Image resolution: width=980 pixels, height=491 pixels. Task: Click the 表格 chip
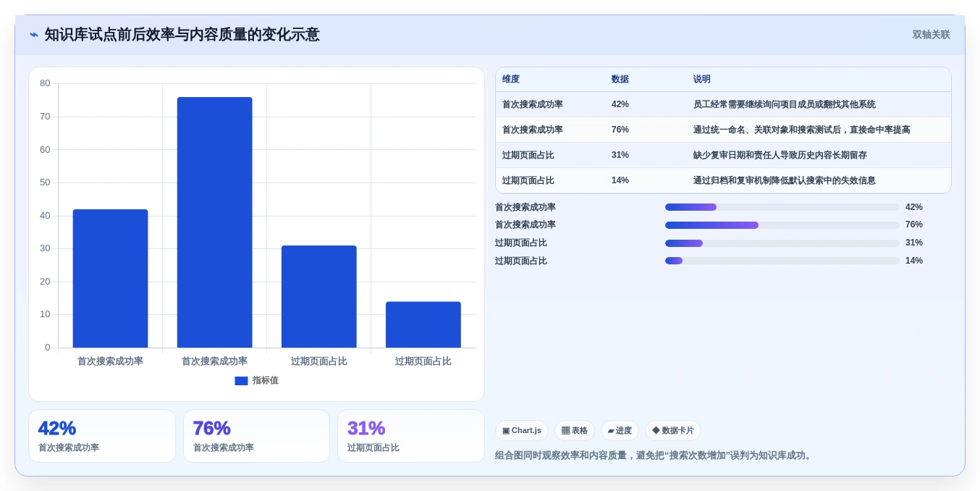pos(575,430)
